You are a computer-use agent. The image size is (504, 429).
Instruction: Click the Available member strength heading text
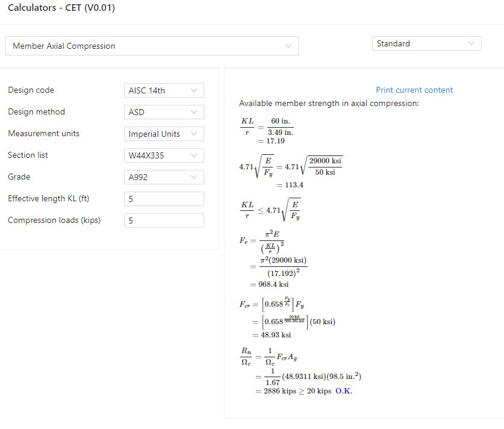point(329,103)
